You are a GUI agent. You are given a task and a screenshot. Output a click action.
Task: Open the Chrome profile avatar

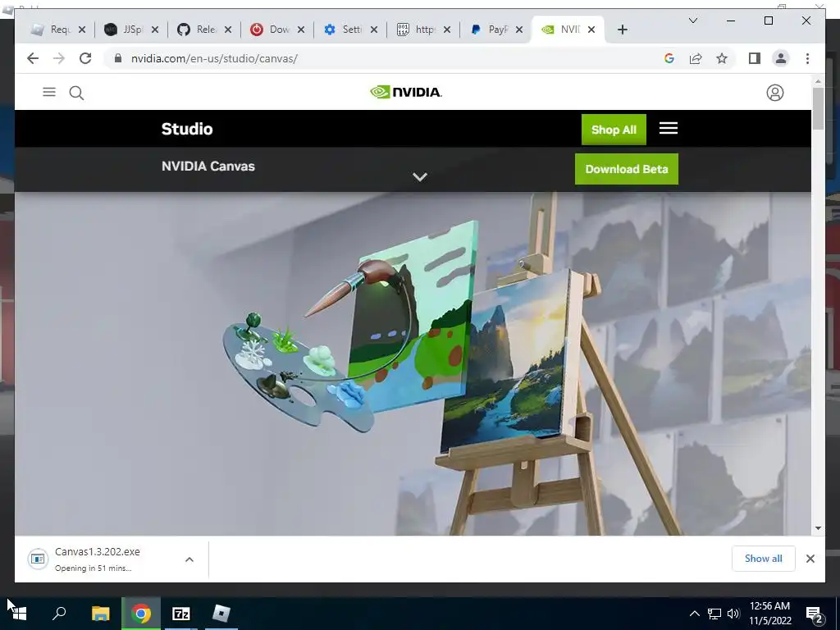click(781, 58)
